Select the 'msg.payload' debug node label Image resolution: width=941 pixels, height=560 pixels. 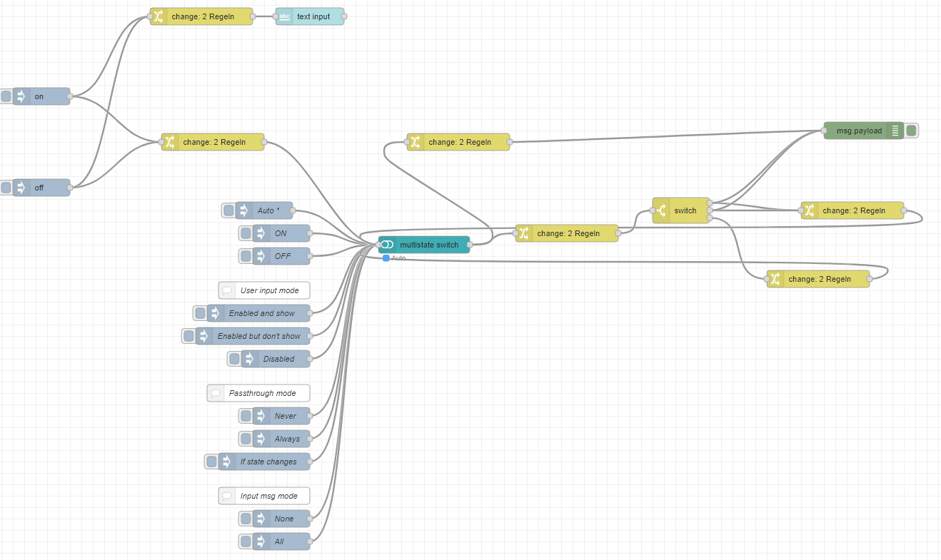pyautogui.click(x=859, y=131)
